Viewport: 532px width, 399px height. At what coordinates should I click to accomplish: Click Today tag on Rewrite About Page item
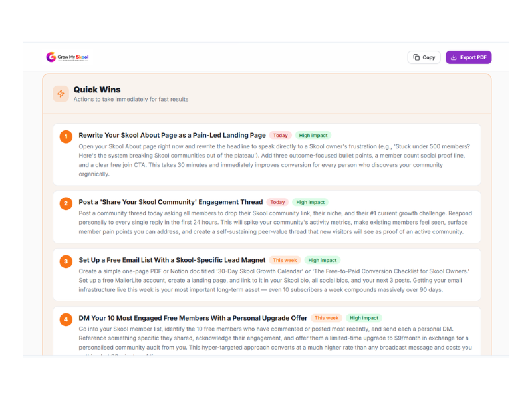[x=280, y=136]
